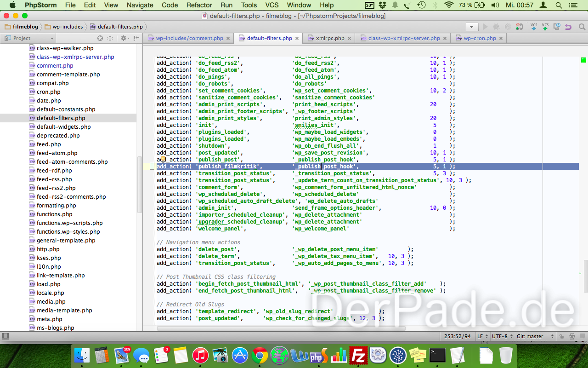Click green inspection status square
Viewport: 588px width, 368px height.
point(583,60)
